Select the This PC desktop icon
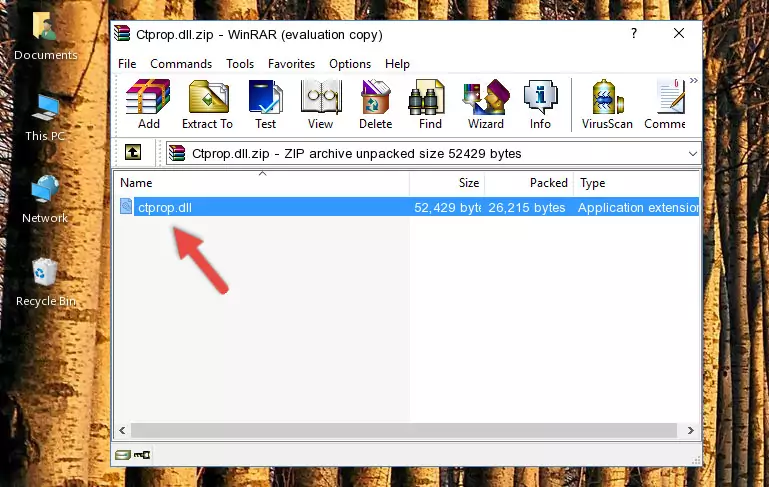The width and height of the screenshot is (769, 487). coord(45,118)
